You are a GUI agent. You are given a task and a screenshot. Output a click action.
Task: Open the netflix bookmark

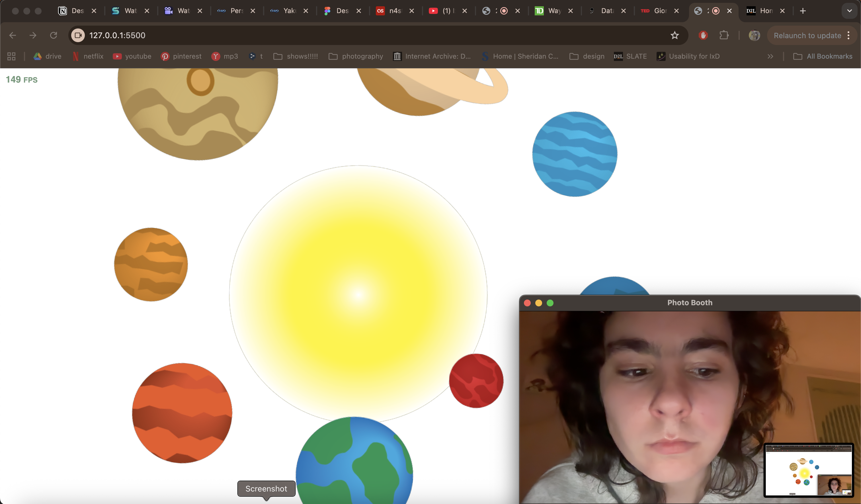[87, 56]
